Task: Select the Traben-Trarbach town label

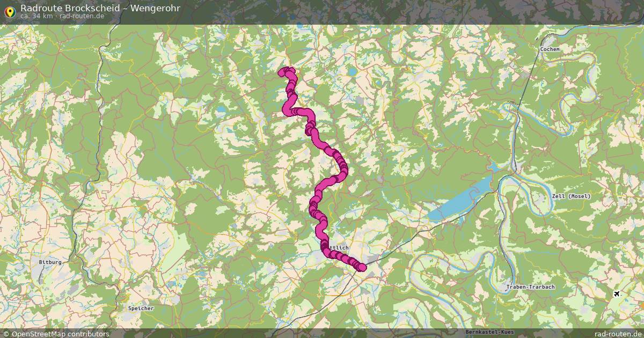Action: (x=530, y=287)
